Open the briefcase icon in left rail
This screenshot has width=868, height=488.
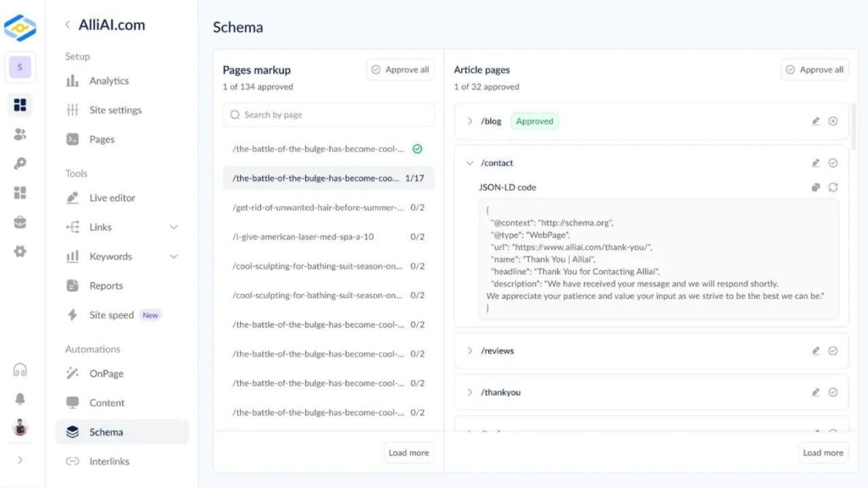pyautogui.click(x=19, y=222)
